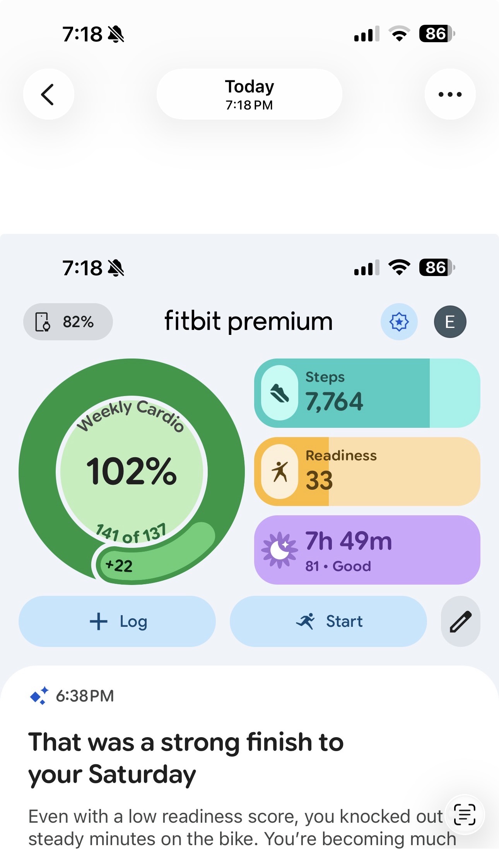This screenshot has width=499, height=868.
Task: Tap the shoe icon on Steps tile
Action: pos(280,393)
